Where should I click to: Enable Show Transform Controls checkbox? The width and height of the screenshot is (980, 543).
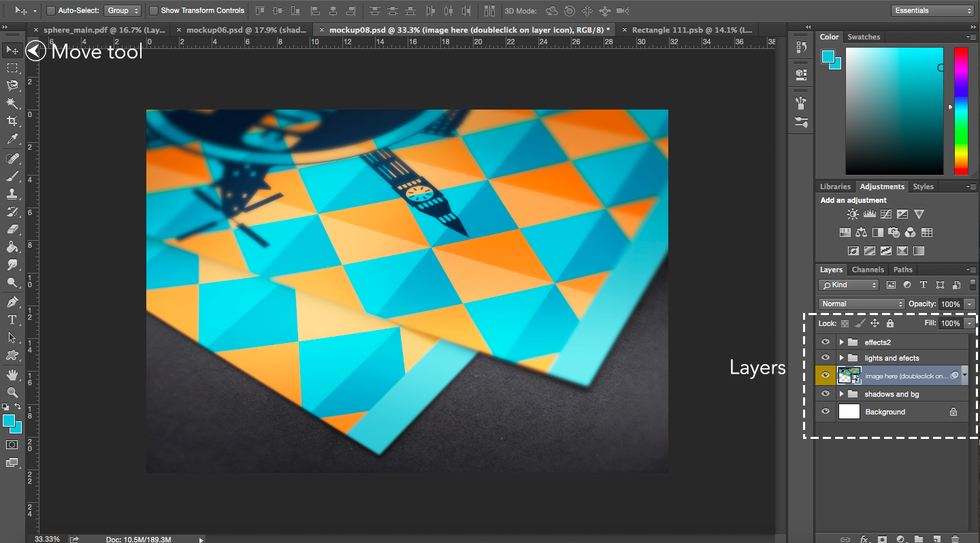154,11
